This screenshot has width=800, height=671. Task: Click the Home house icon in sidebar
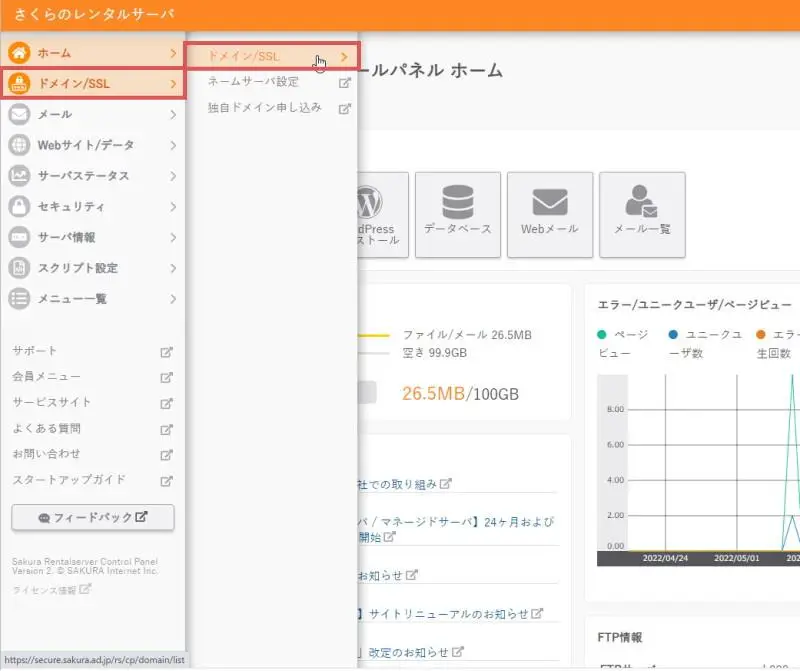click(x=19, y=53)
